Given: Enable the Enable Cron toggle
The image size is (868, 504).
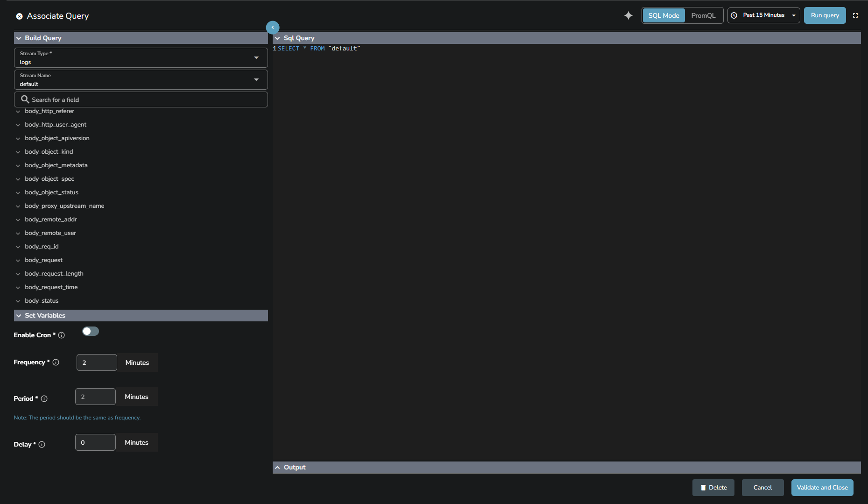Looking at the screenshot, I should click(x=90, y=331).
